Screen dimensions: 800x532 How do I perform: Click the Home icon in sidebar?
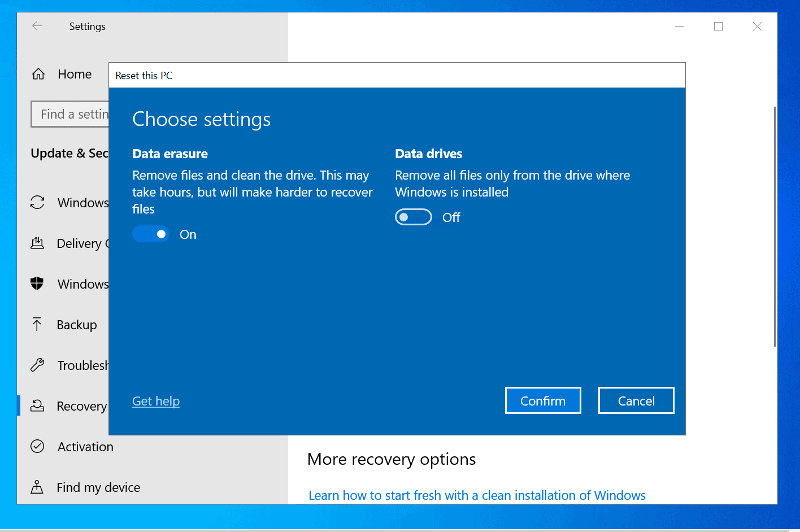click(37, 73)
